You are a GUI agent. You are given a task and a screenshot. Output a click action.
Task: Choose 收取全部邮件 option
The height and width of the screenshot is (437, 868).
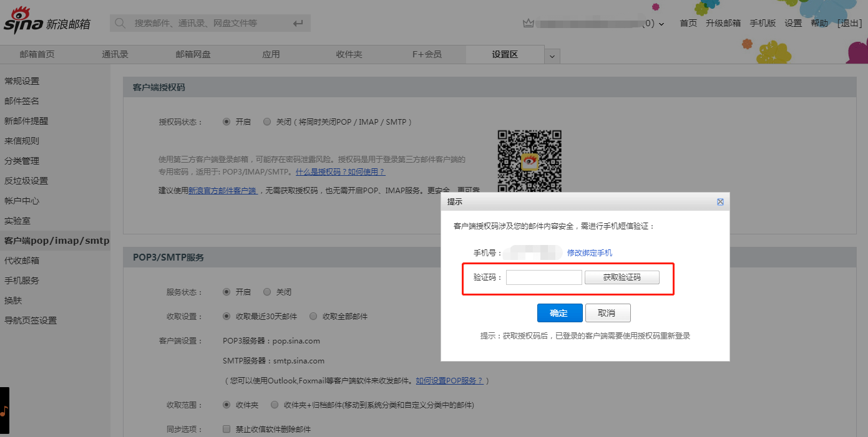313,316
